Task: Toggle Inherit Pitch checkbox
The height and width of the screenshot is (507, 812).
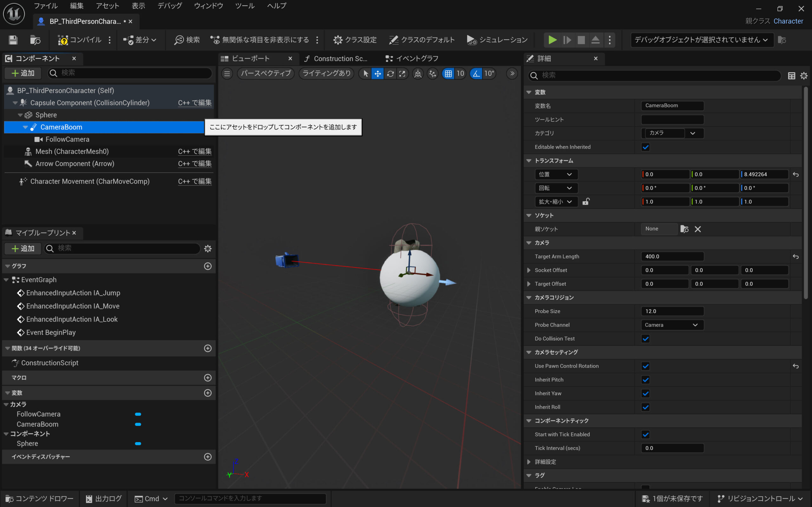Action: pos(645,380)
